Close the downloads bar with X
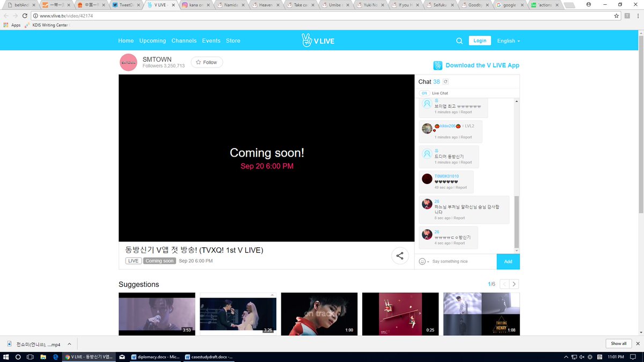644x362 pixels. point(638,343)
